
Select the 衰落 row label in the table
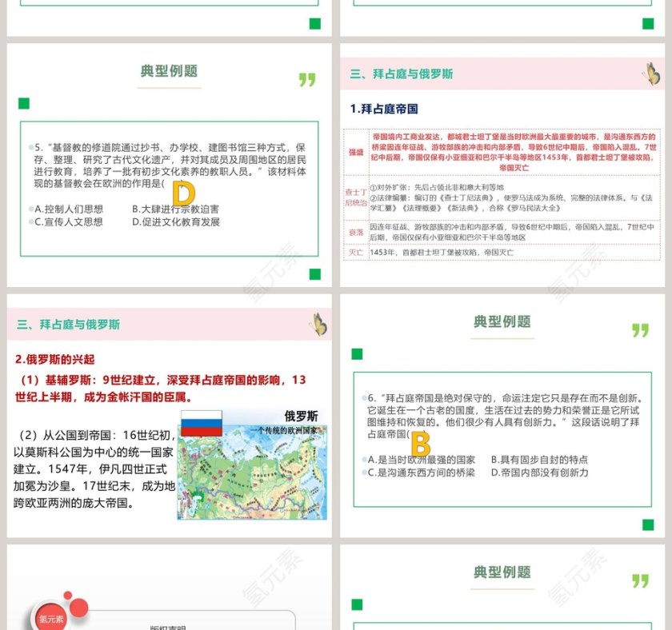point(355,232)
